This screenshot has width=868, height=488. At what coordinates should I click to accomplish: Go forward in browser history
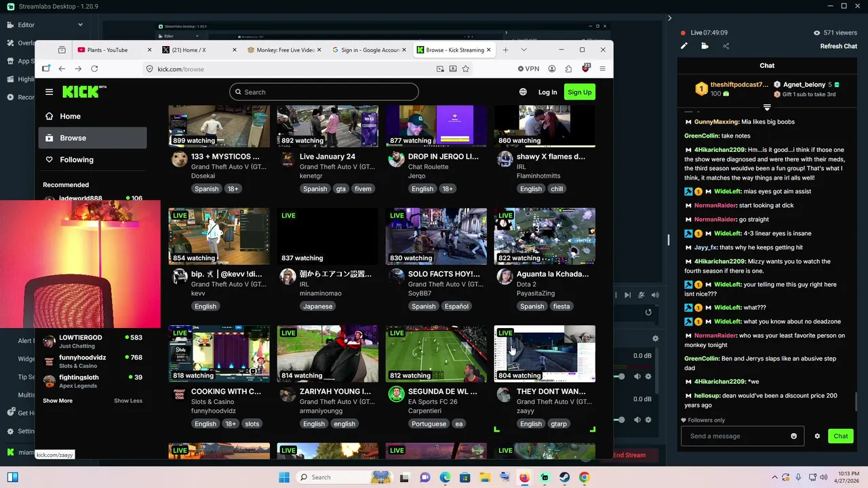tap(78, 68)
